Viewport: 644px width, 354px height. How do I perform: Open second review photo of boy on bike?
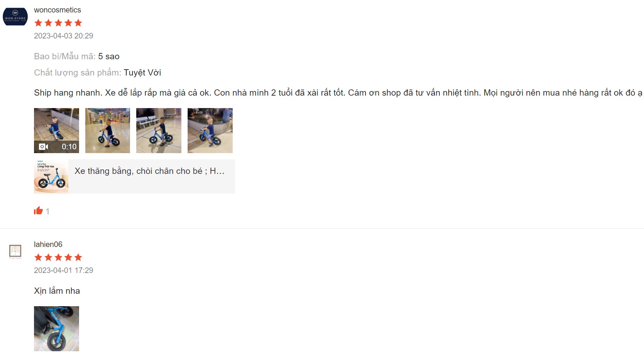point(108,131)
